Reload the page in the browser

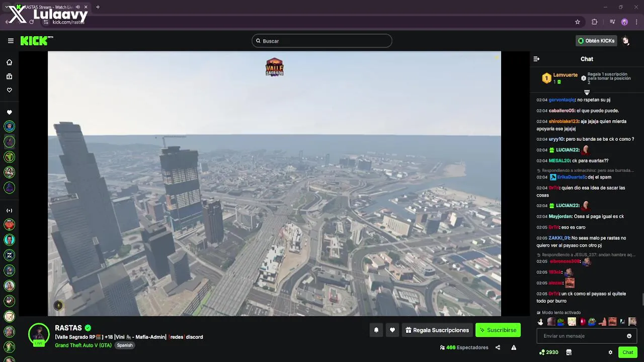tap(32, 22)
